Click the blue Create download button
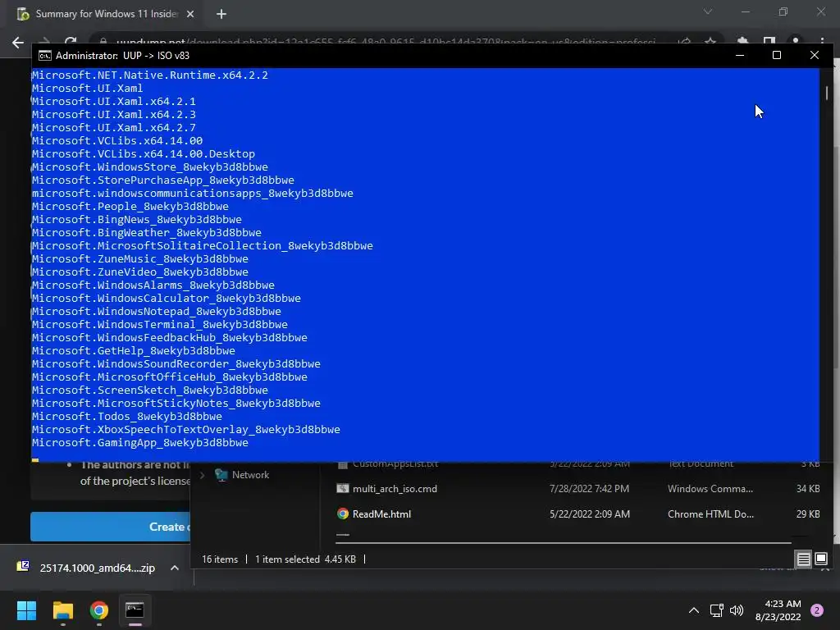Image resolution: width=840 pixels, height=630 pixels. pos(111,527)
